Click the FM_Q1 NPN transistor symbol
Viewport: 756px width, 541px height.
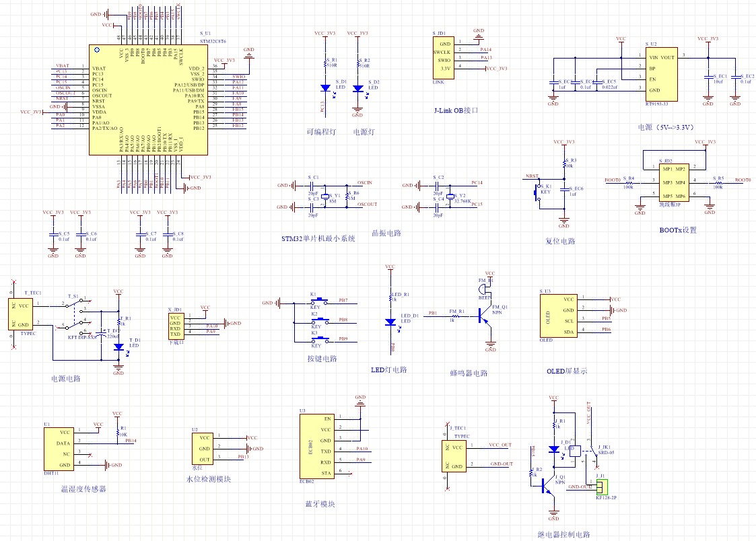tap(483, 314)
